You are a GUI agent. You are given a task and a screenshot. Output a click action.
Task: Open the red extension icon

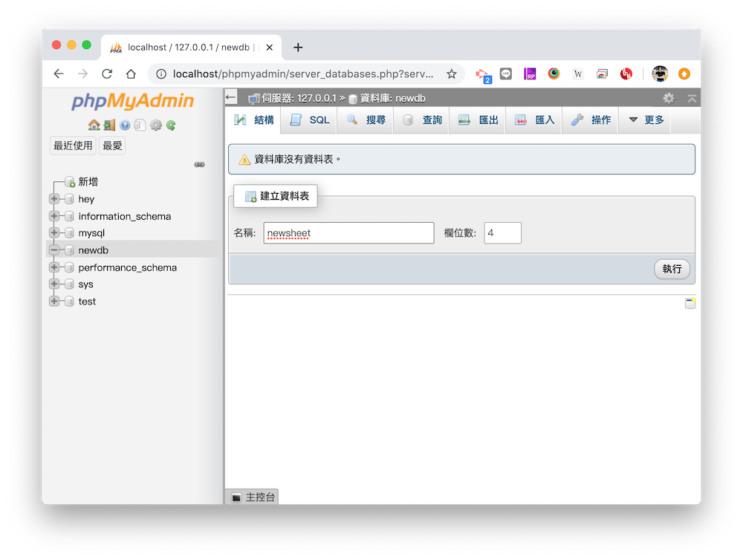626,74
